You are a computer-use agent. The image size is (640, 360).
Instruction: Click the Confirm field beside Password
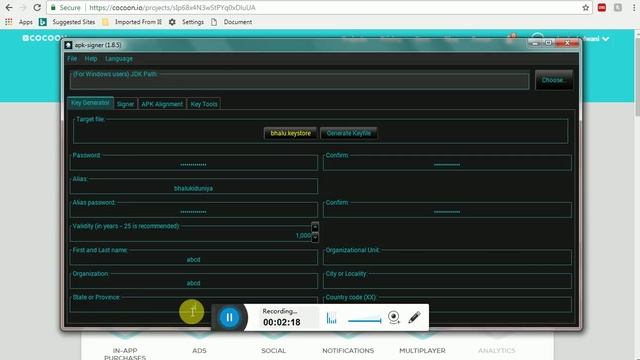[x=447, y=164]
